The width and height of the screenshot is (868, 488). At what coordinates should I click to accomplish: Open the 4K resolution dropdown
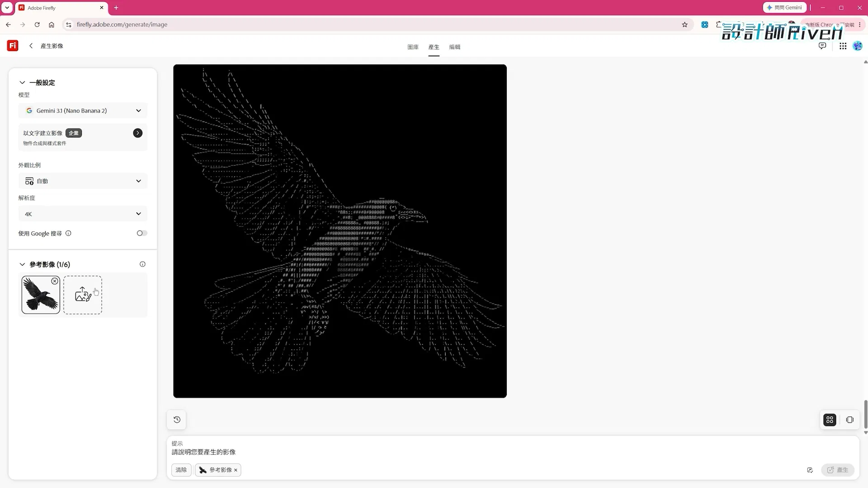[83, 214]
